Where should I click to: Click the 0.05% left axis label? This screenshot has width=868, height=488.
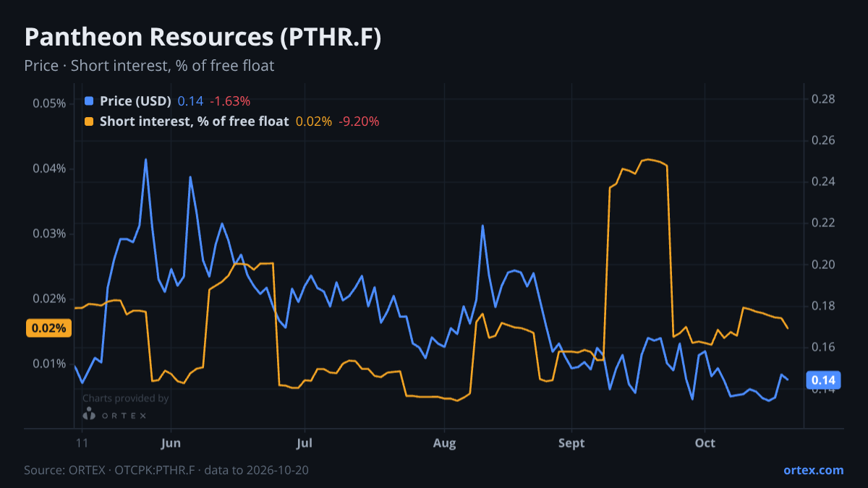[49, 103]
